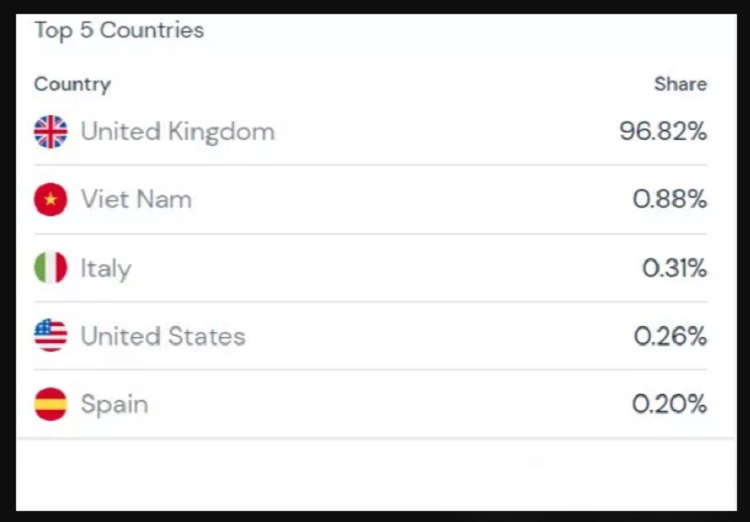Click the 0.31% share value
750x522 pixels.
coord(674,268)
